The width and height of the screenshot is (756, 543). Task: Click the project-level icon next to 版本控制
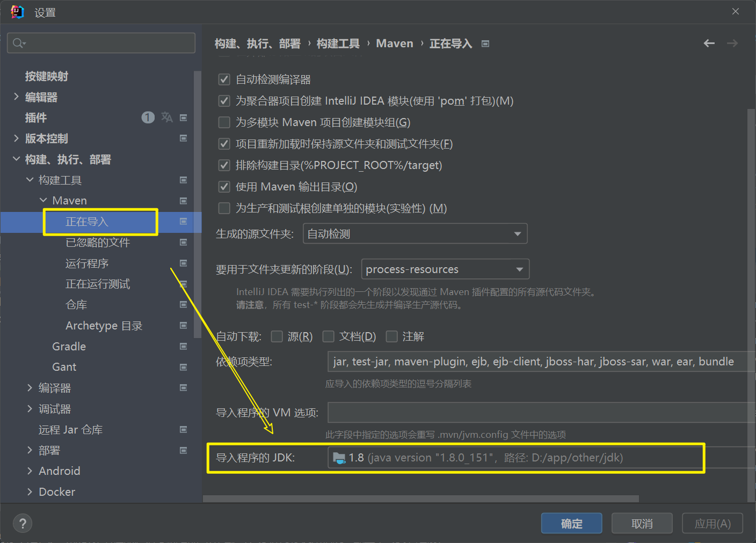tap(183, 138)
